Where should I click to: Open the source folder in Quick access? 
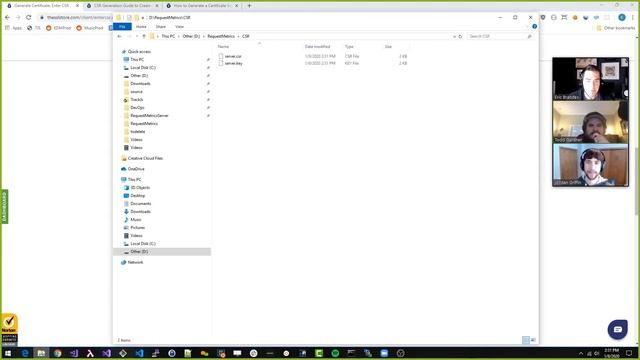[x=136, y=92]
